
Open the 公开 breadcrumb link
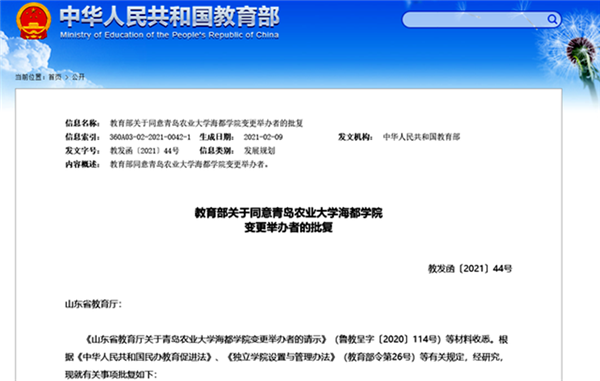tap(78, 77)
